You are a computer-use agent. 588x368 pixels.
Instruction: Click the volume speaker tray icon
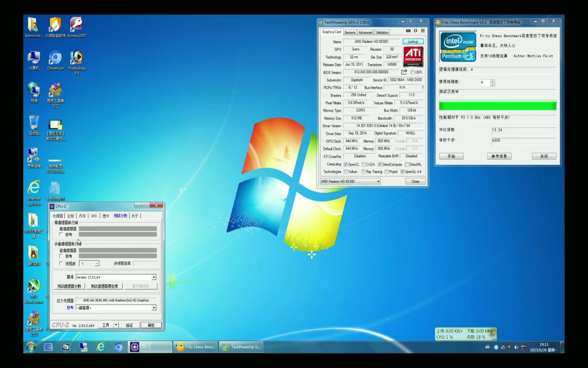516,347
